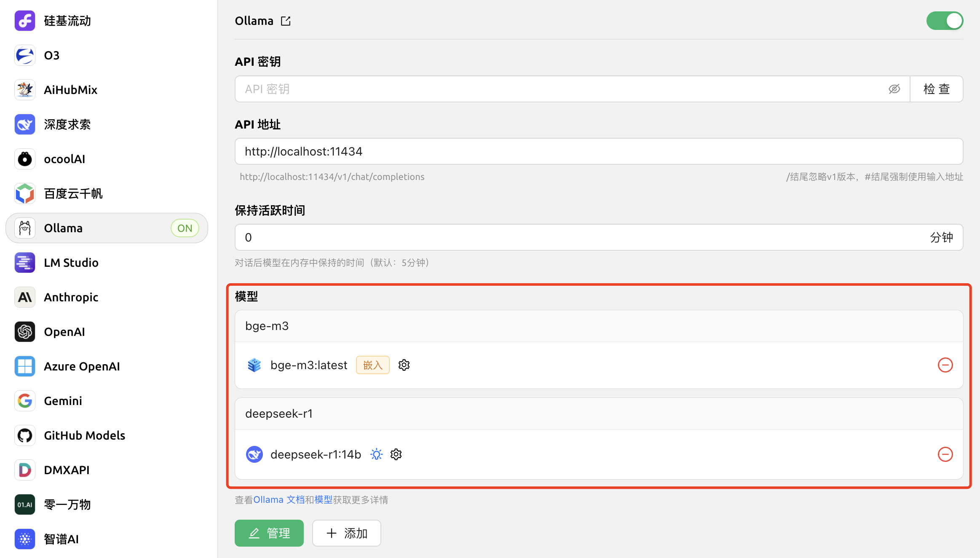The height and width of the screenshot is (558, 980).
Task: Click the 嵌入 tag on bge-m3:latest
Action: (372, 365)
